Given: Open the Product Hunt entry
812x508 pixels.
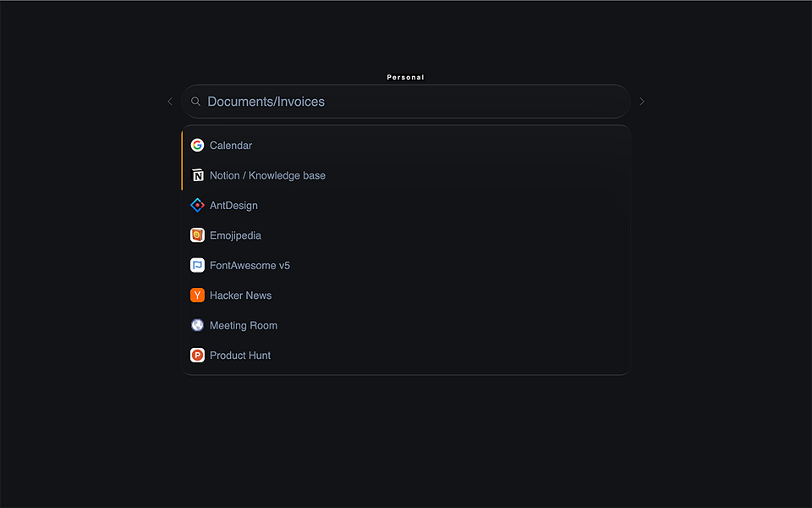Looking at the screenshot, I should [x=406, y=356].
